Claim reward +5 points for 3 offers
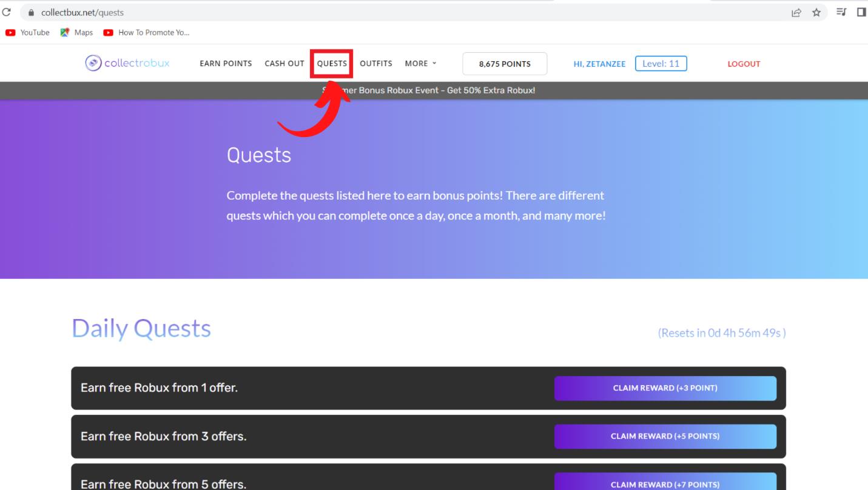The height and width of the screenshot is (490, 868). (665, 437)
